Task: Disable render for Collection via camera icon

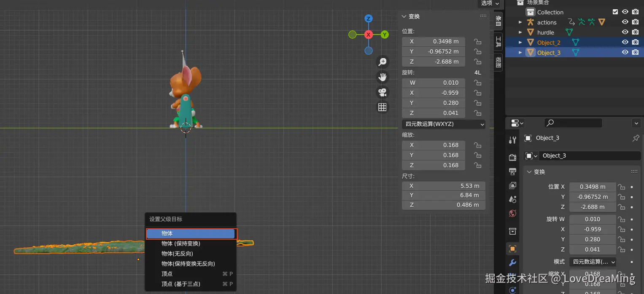Action: (x=635, y=12)
